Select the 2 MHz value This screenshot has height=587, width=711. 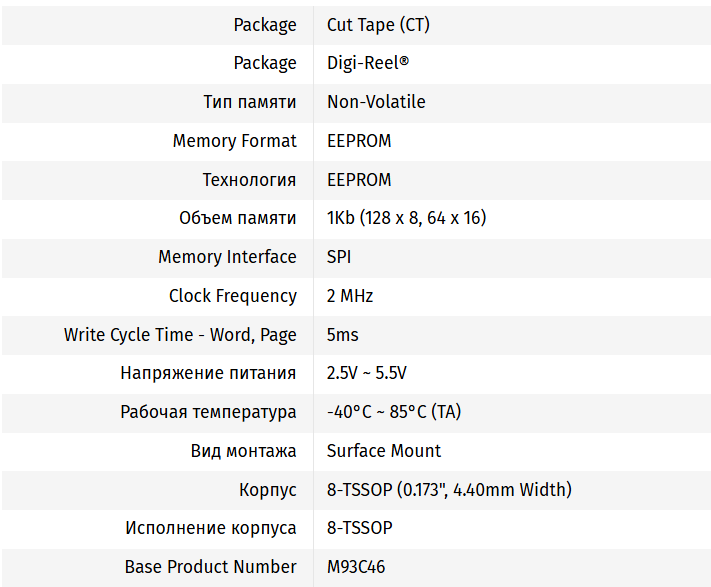[350, 296]
